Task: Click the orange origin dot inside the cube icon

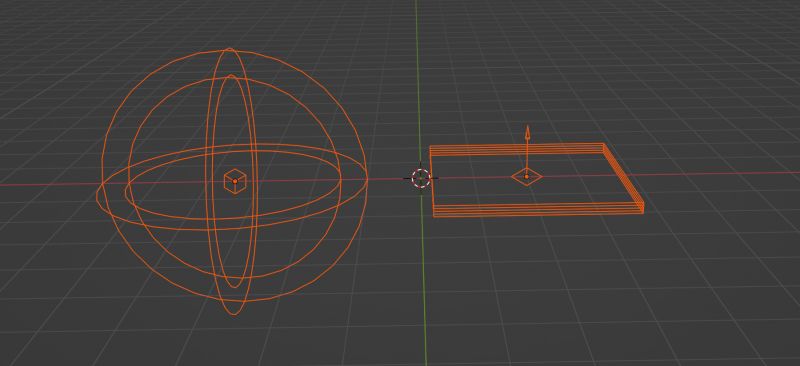Action: [x=235, y=181]
